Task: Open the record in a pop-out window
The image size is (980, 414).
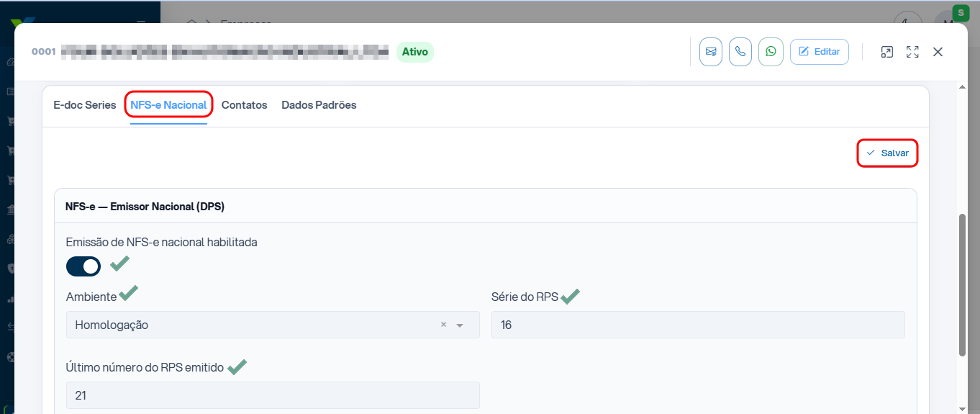Action: pos(887,52)
